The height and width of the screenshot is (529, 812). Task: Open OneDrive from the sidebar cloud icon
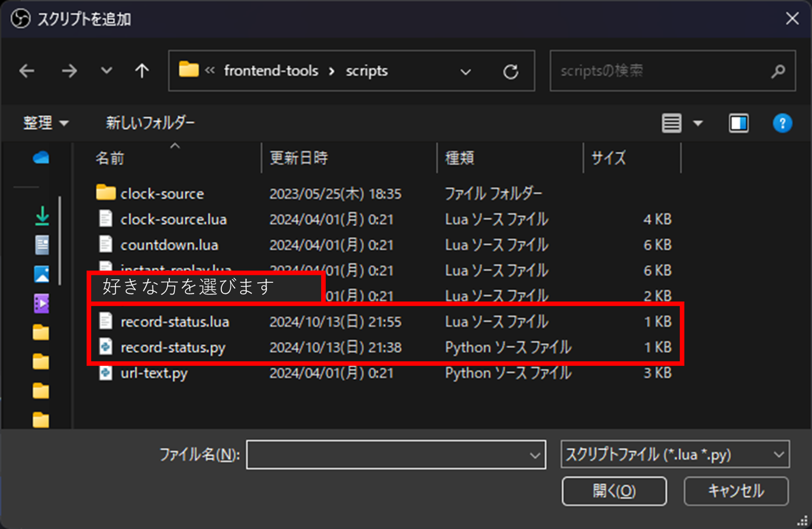pos(41,158)
